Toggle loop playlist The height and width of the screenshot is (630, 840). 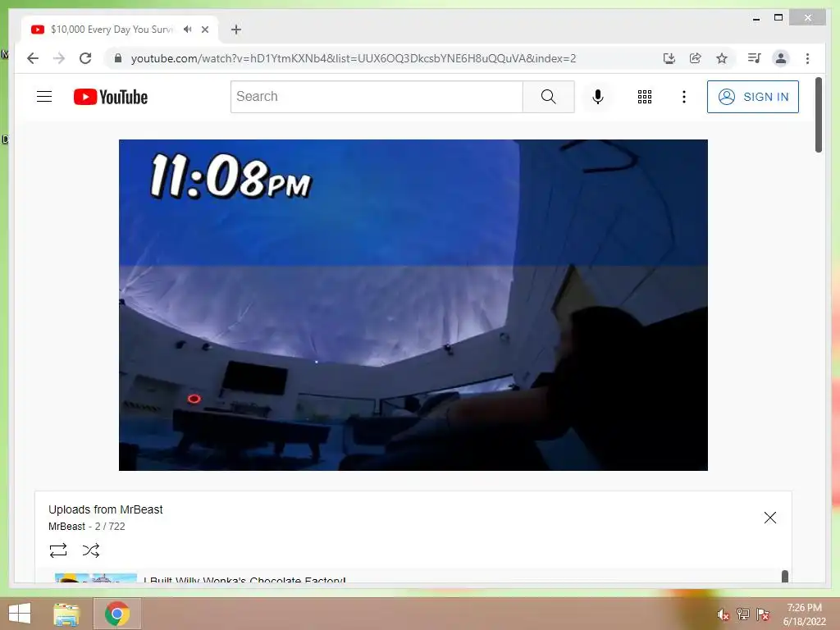tap(58, 550)
